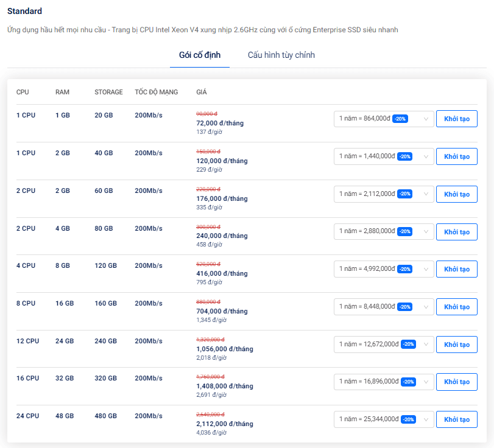The height and width of the screenshot is (448, 494).
Task: Click the 60 GB storage cell
Action: point(104,191)
